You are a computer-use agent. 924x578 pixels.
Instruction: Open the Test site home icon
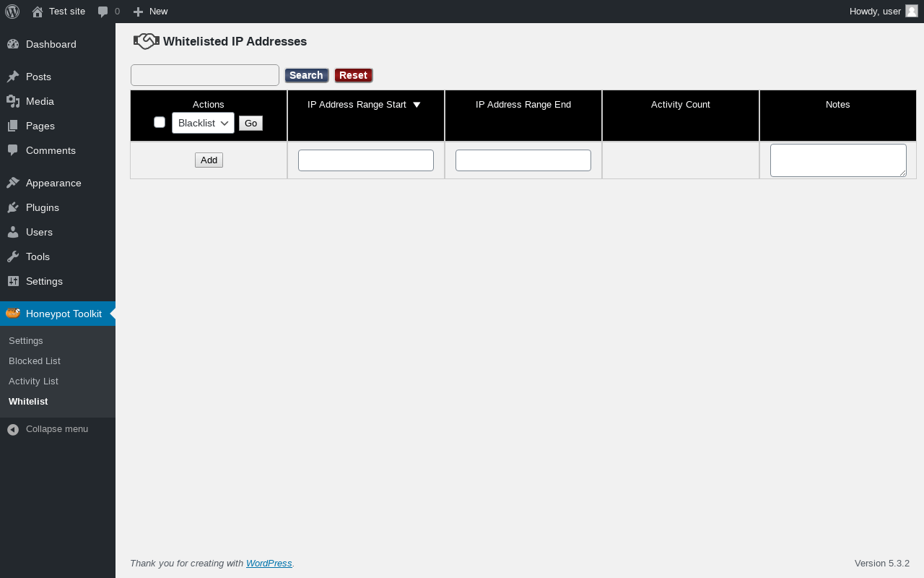(38, 12)
